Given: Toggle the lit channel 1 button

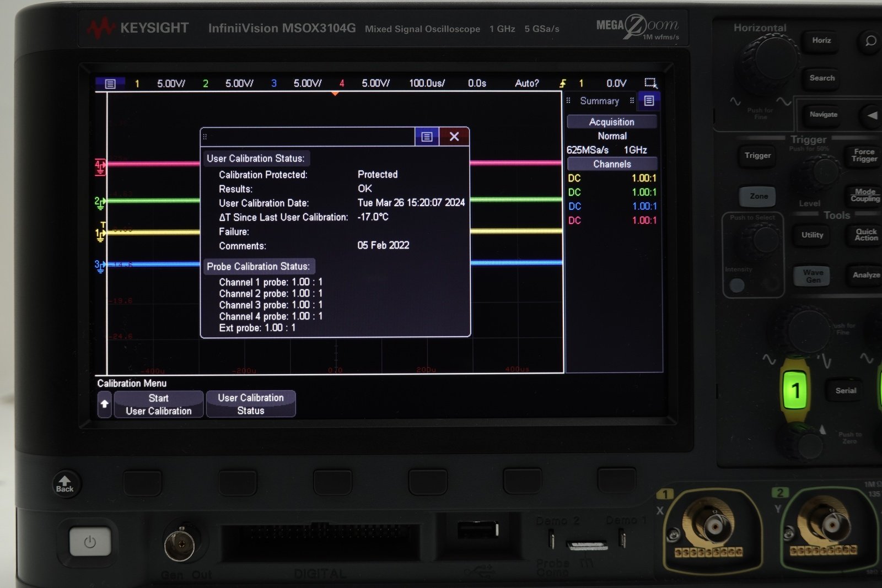Looking at the screenshot, I should pyautogui.click(x=795, y=390).
